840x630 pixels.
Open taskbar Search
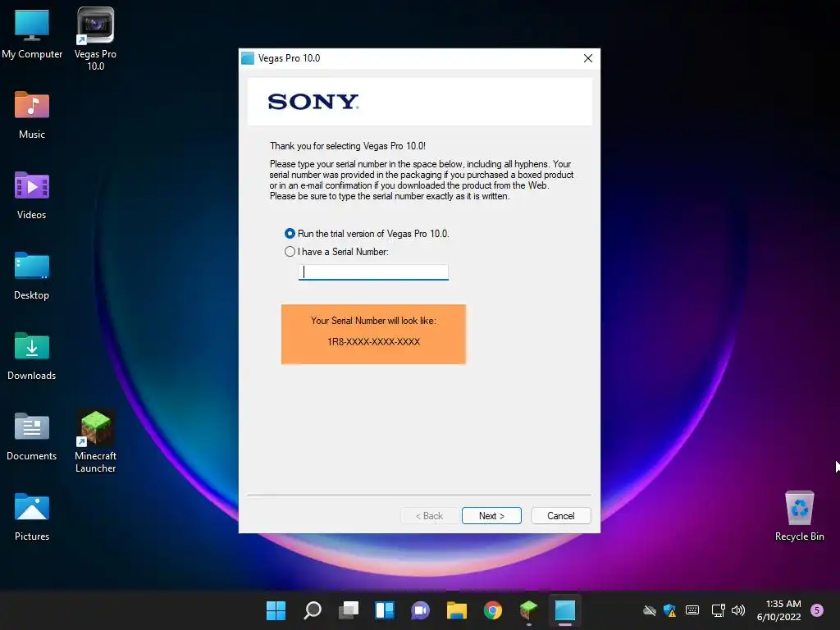[x=313, y=610]
